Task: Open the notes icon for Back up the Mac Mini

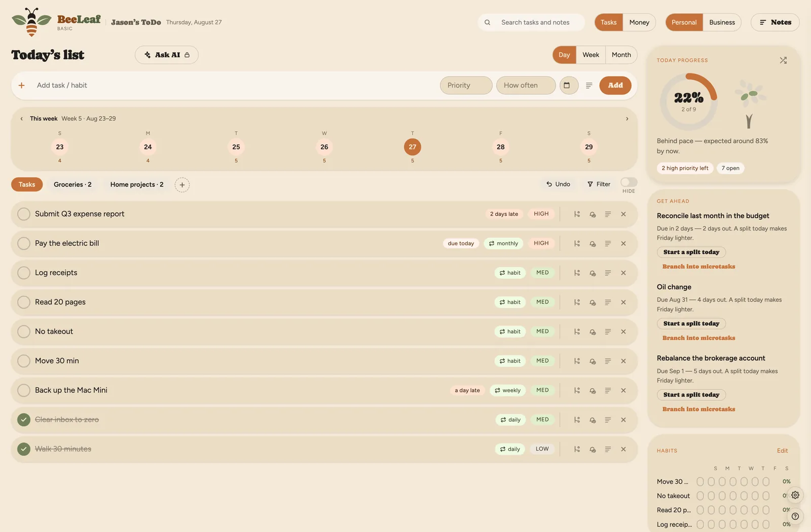Action: coord(608,391)
